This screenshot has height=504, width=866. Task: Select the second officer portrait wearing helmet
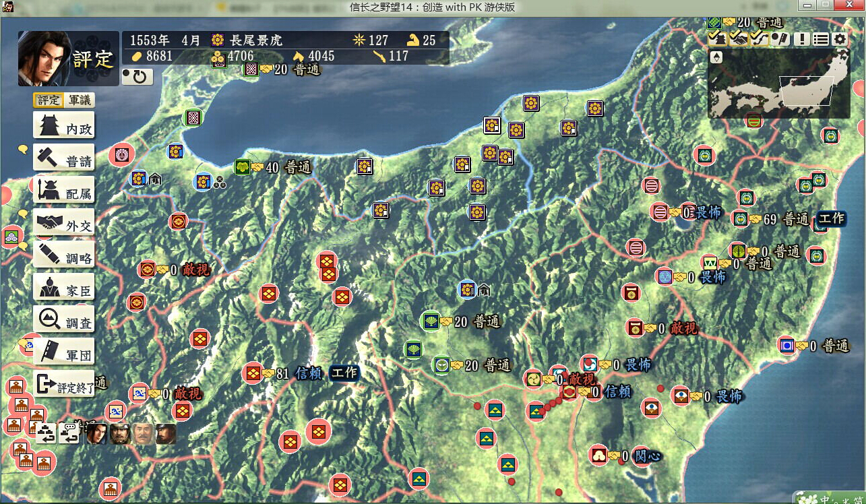click(120, 433)
